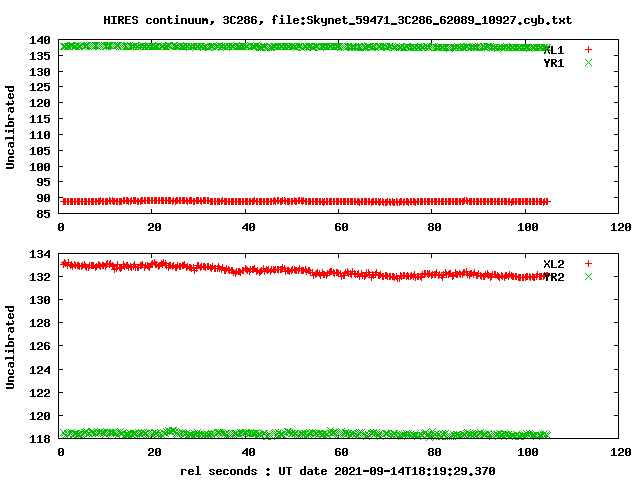Pick the green YR2 data band near 118
Image resolution: width=640 pixels, height=480 pixels.
(305, 433)
